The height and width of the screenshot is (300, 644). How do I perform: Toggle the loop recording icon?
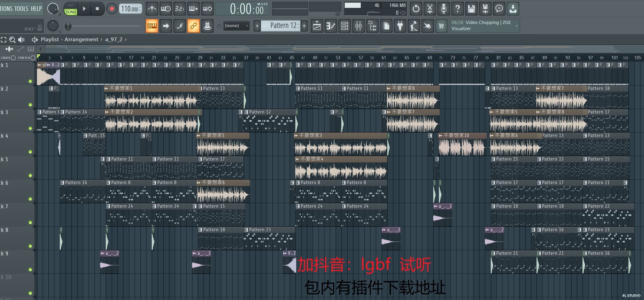208,9
